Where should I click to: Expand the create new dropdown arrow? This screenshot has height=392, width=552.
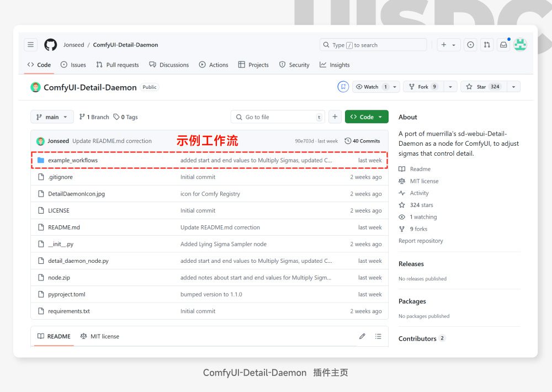point(454,45)
